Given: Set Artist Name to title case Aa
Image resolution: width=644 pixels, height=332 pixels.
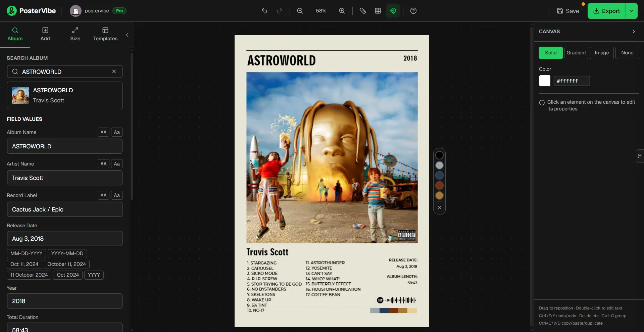Looking at the screenshot, I should pos(117,164).
